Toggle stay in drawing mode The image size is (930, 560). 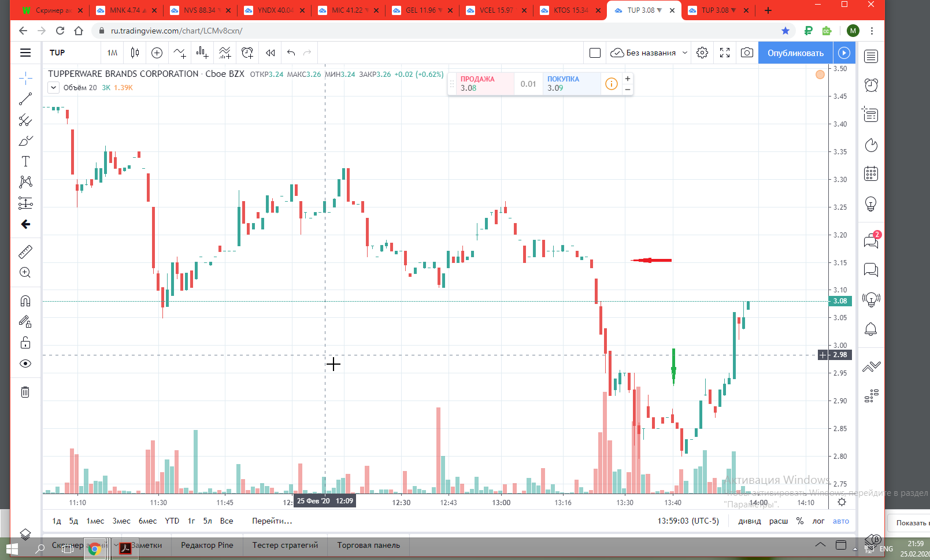(x=25, y=322)
